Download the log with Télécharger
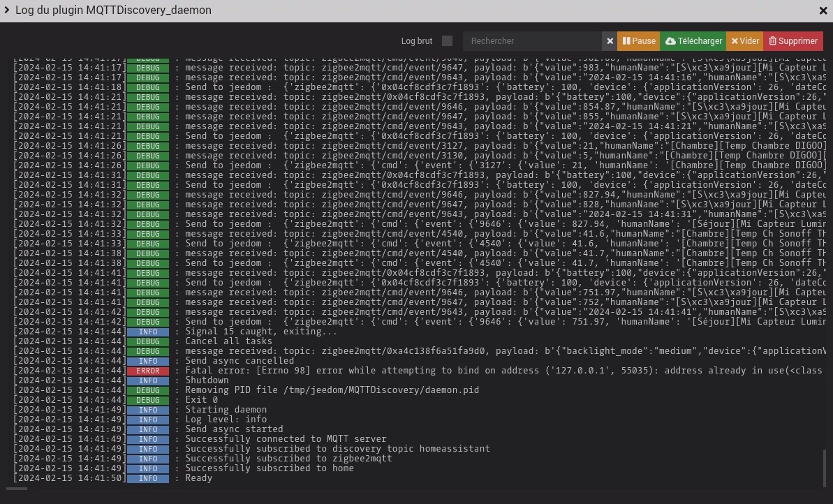This screenshot has width=833, height=504. pos(693,41)
